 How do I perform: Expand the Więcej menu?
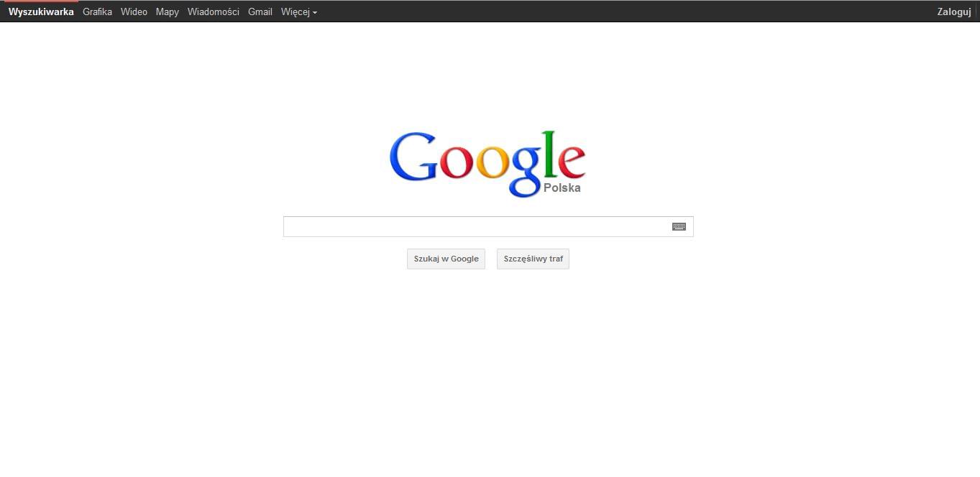pyautogui.click(x=299, y=12)
